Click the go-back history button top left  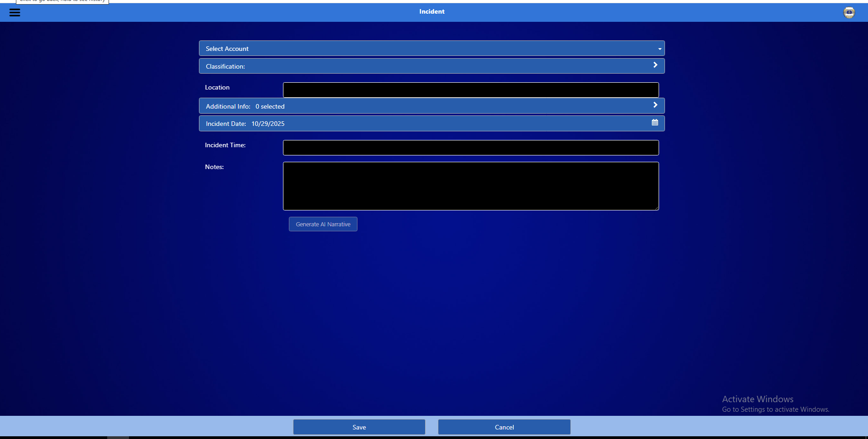click(x=62, y=1)
